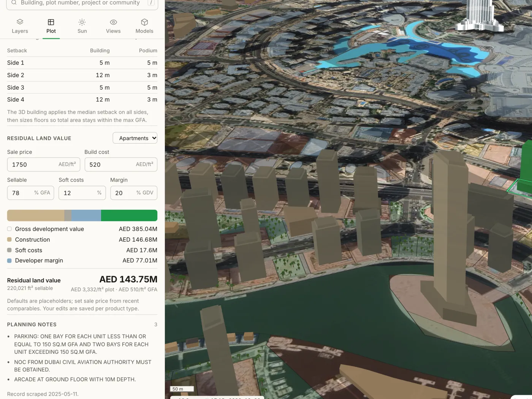Click the Developer margin legend swatch
Viewport: 532px width, 399px height.
pyautogui.click(x=9, y=261)
